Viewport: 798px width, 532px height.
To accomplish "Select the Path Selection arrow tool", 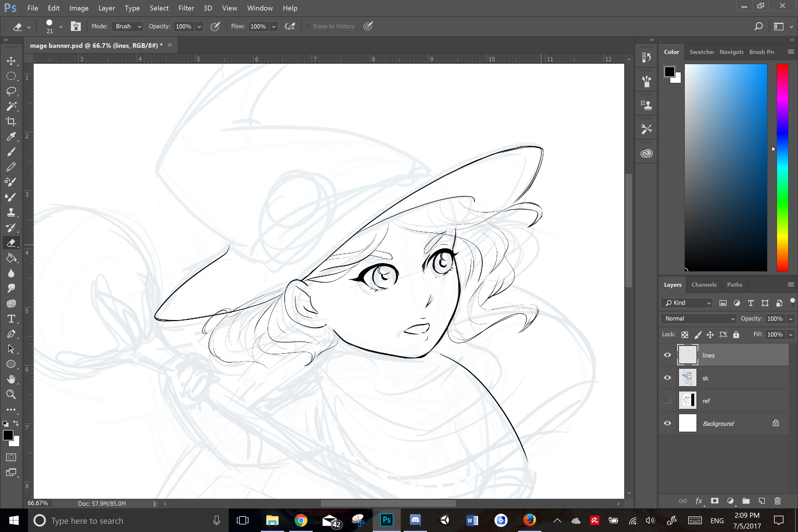I will coord(11,349).
